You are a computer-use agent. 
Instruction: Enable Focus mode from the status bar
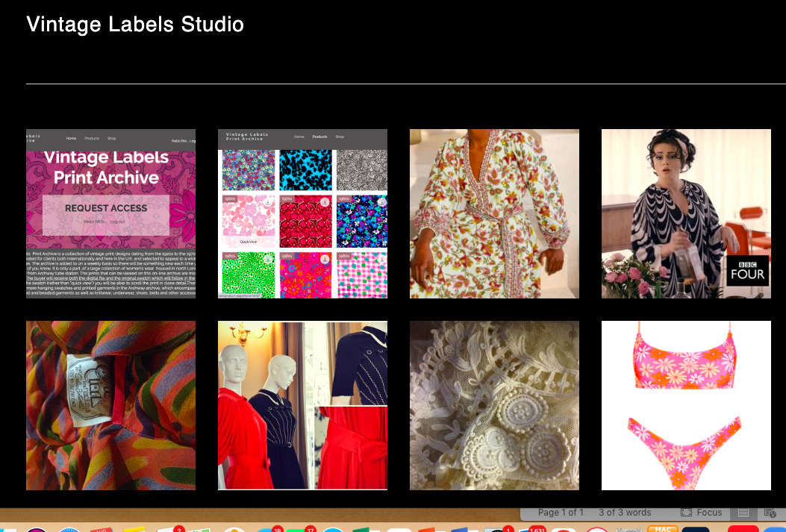(x=702, y=513)
